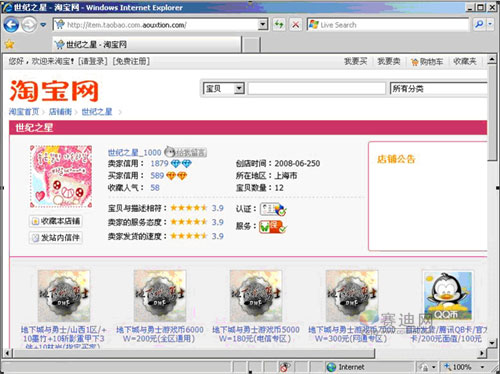Click the vertical scrollbar down arrow

point(492,343)
